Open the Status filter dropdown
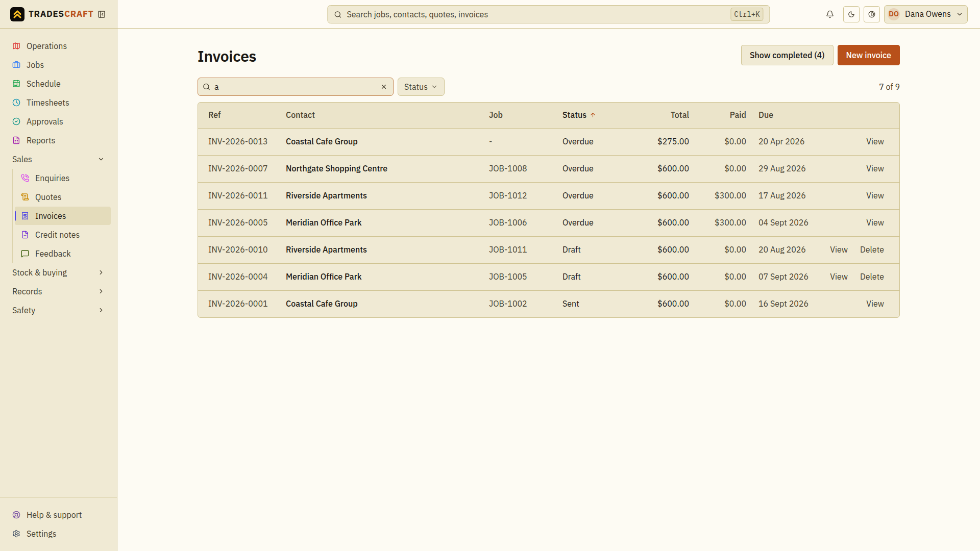This screenshot has width=980, height=551. 421,87
